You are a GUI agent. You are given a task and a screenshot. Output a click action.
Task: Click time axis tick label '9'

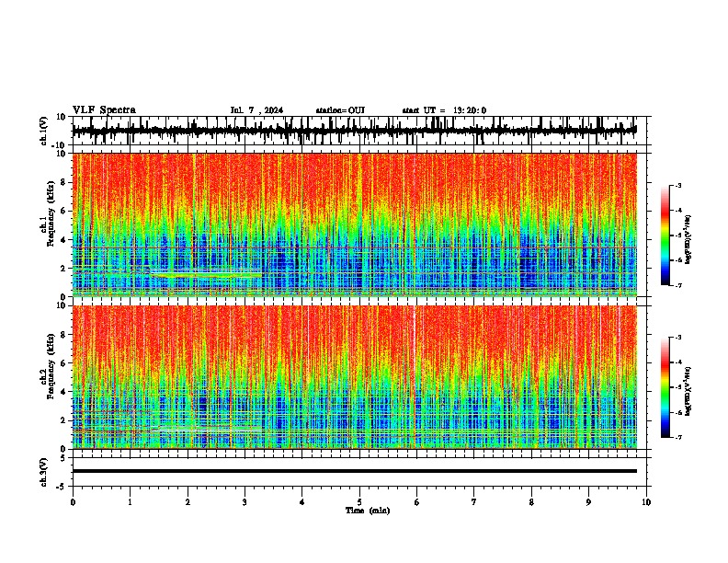coord(588,502)
